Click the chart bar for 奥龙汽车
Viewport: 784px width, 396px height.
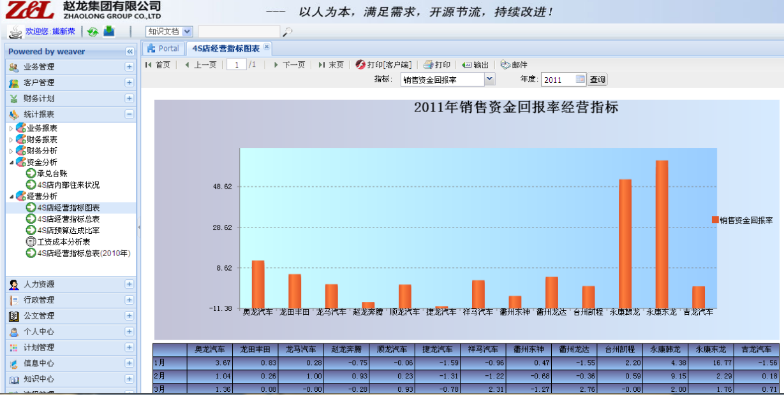258,284
